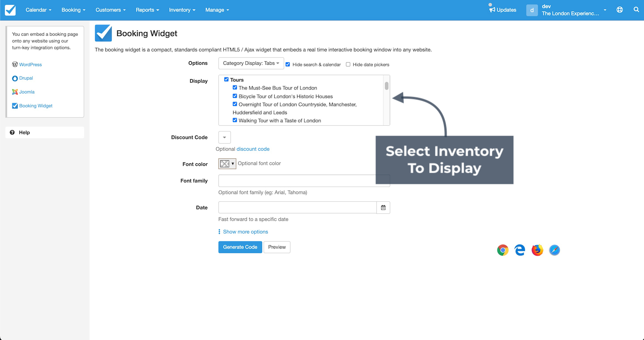Click the Booking Widget checkmark sidebar icon
The height and width of the screenshot is (340, 644).
(x=15, y=106)
